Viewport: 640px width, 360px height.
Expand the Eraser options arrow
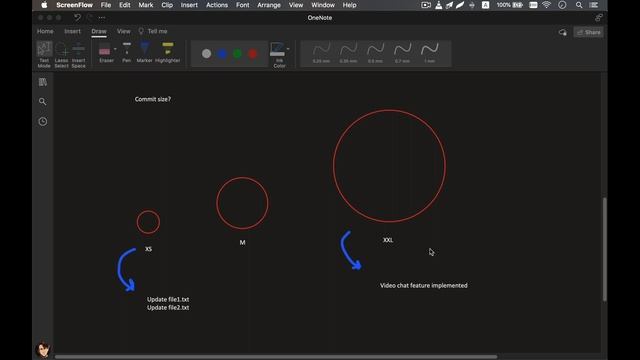pos(115,49)
